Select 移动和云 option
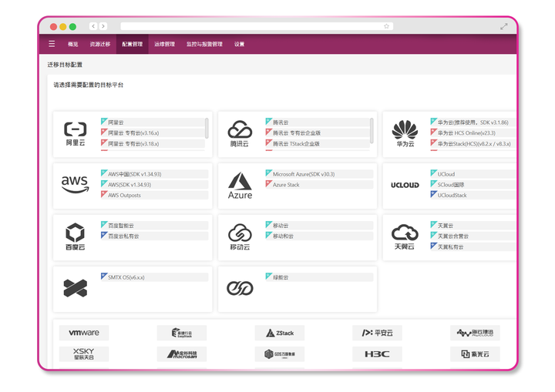Viewport: 555px width, 392px height. coord(319,236)
